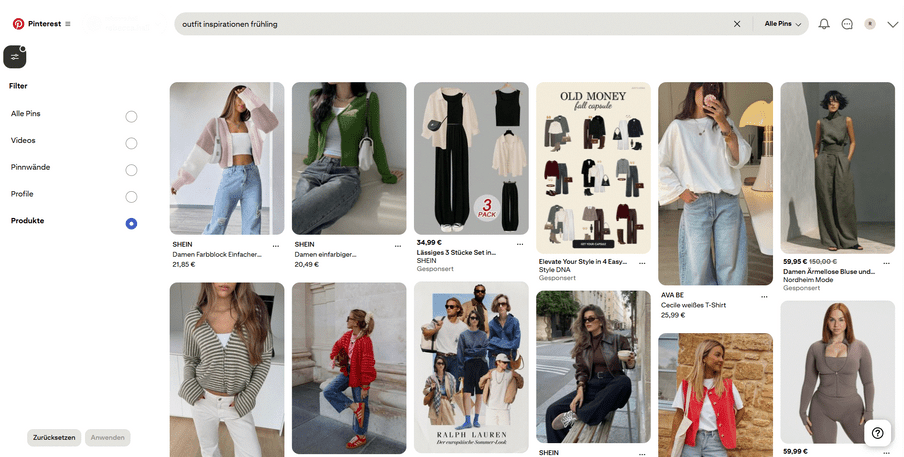Open the 3 Pack black set pin image
This screenshot has width=904, height=457.
(471, 158)
